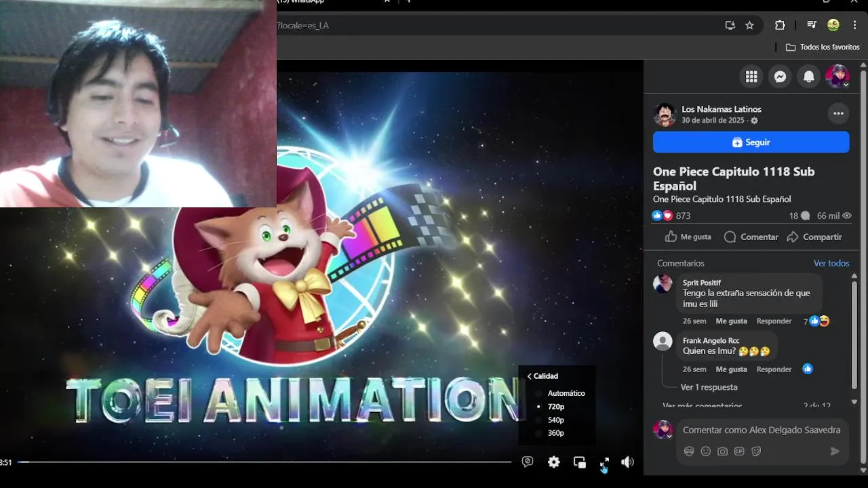Open the Los Nakamas Latinos page link
This screenshot has height=488, width=868.
(x=722, y=109)
